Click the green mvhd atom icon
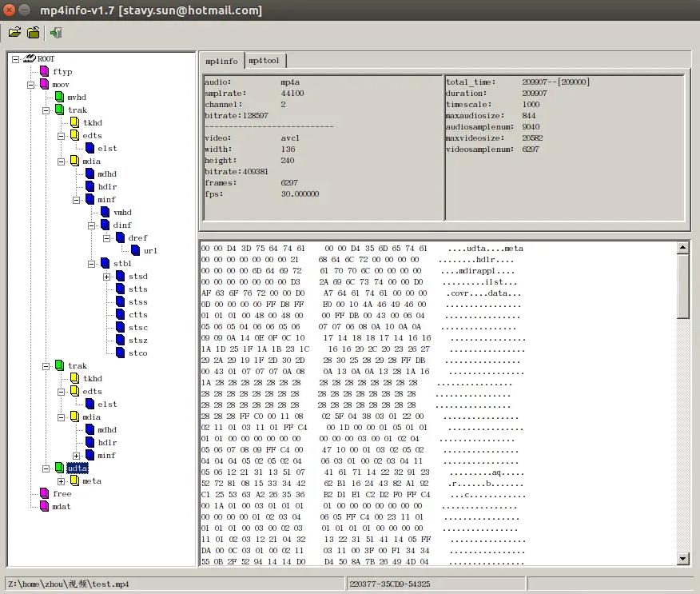 (59, 98)
